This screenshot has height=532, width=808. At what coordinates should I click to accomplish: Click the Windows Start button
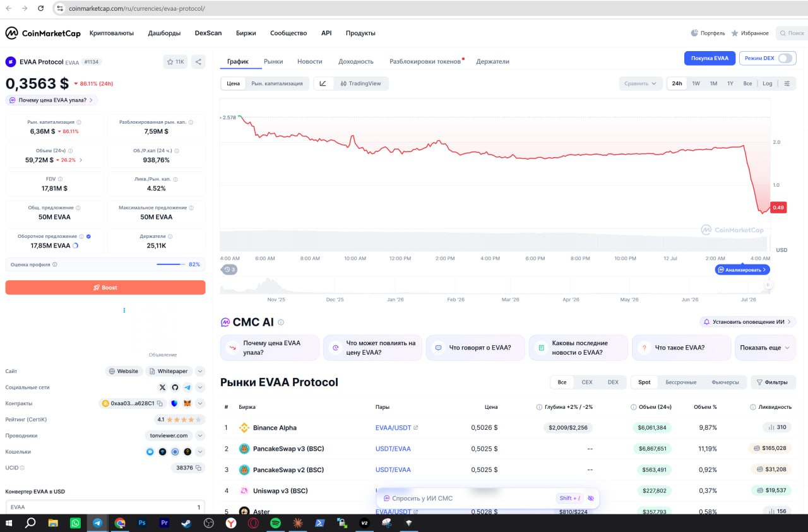coord(9,523)
